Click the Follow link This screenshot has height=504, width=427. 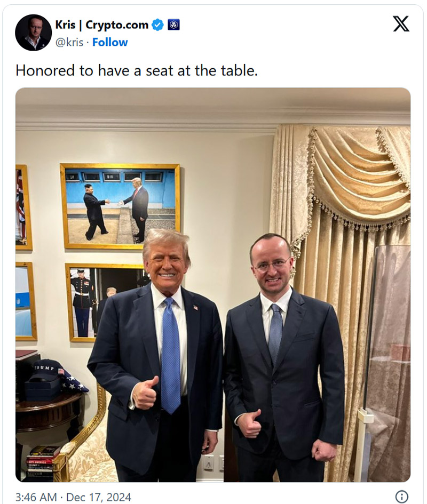pyautogui.click(x=110, y=42)
